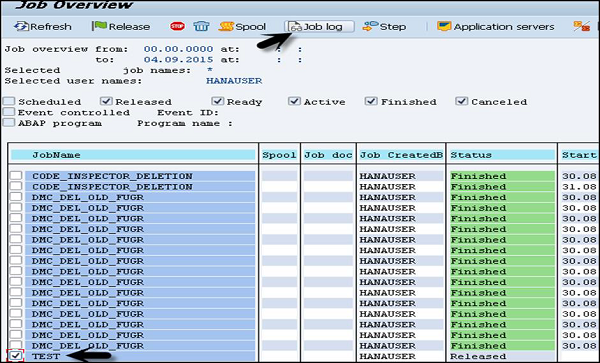Click the Job CreatedB column header
Viewport: 600px width, 363px height.
(x=401, y=155)
